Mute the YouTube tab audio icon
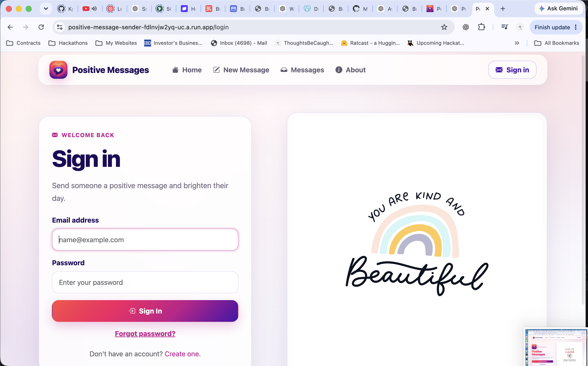588x366 pixels. point(94,9)
